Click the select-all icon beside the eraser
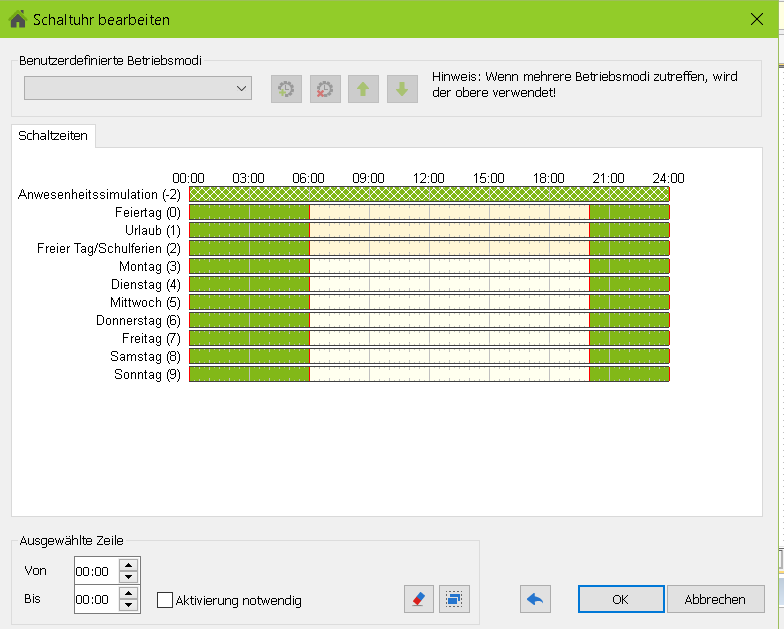 pyautogui.click(x=454, y=599)
